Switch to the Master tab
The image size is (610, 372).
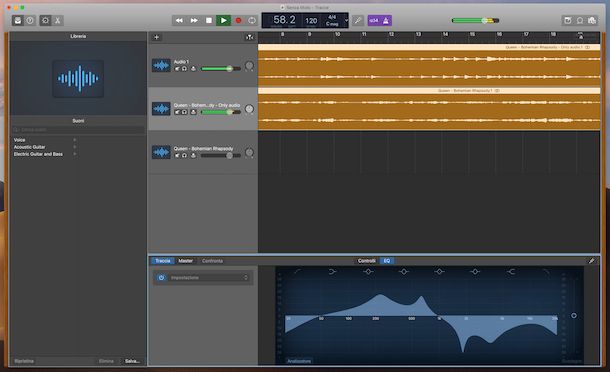[x=186, y=261]
